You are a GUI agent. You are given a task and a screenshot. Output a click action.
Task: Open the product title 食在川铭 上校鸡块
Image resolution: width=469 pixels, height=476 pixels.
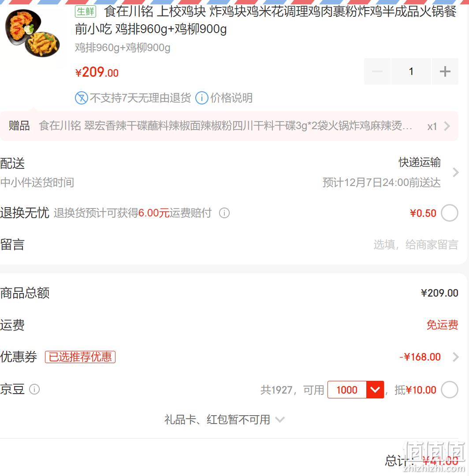[x=266, y=20]
